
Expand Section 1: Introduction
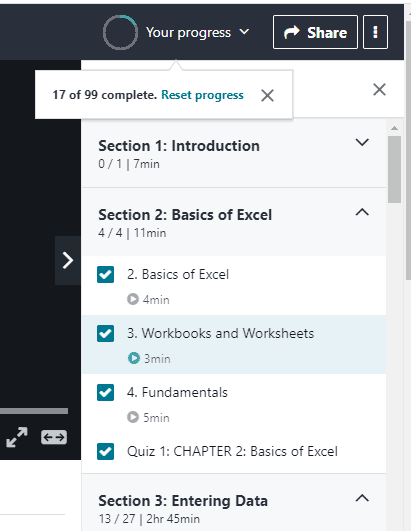[234, 153]
